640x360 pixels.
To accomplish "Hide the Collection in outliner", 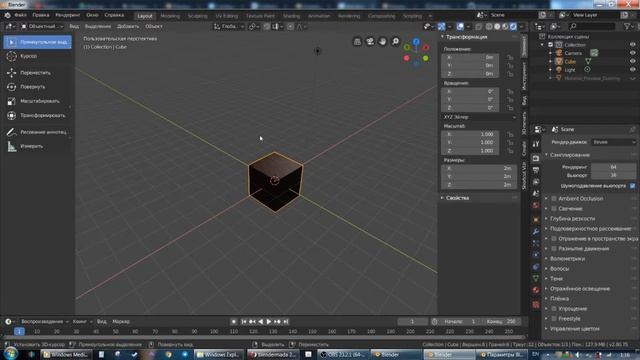I will coord(632,44).
